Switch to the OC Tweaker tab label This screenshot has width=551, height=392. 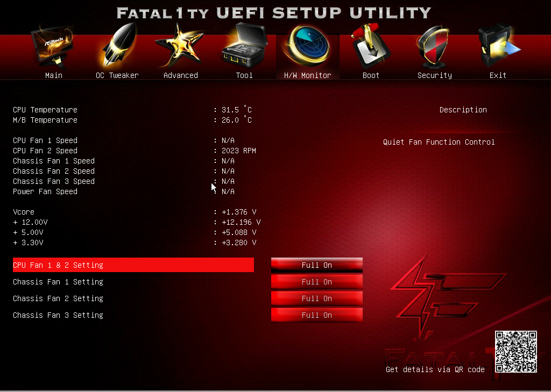117,75
